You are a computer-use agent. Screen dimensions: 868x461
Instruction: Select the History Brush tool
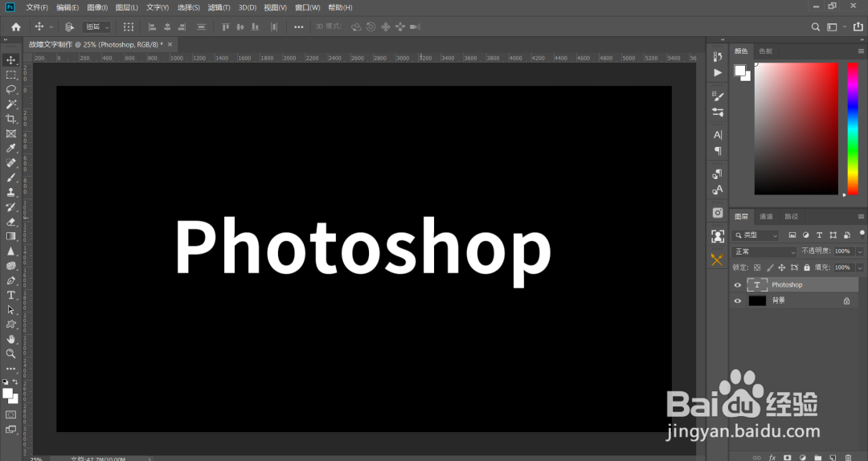[x=10, y=207]
